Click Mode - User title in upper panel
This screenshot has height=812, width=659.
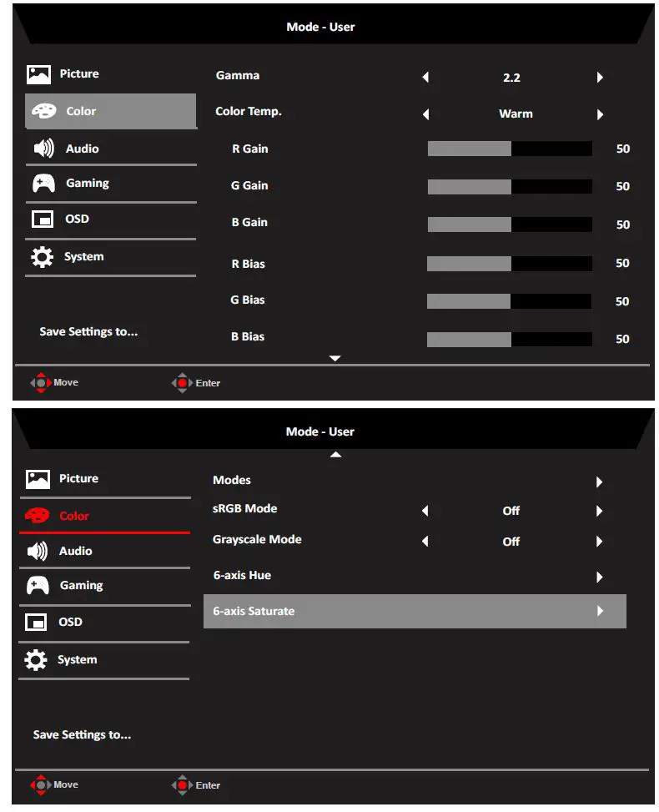click(x=320, y=27)
